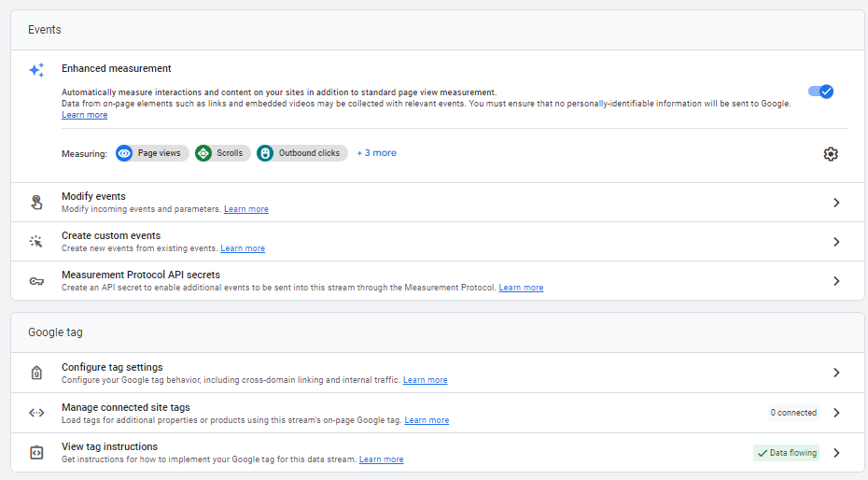Open Manage connected site tags row

point(438,413)
